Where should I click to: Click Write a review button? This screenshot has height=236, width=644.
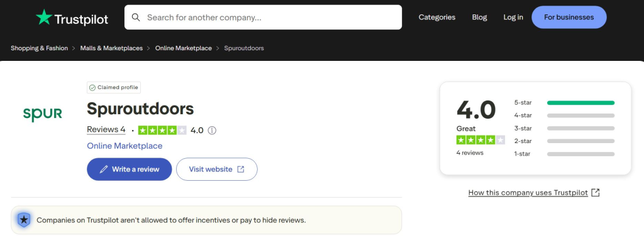130,169
